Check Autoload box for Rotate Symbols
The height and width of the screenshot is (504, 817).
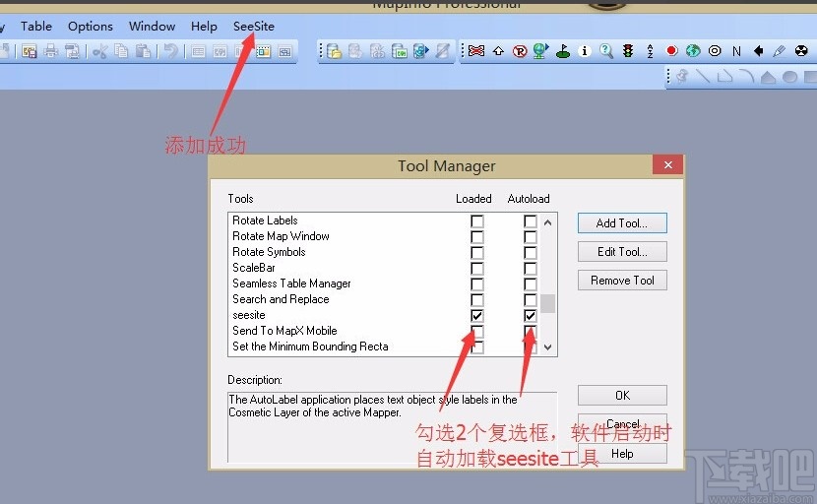530,253
